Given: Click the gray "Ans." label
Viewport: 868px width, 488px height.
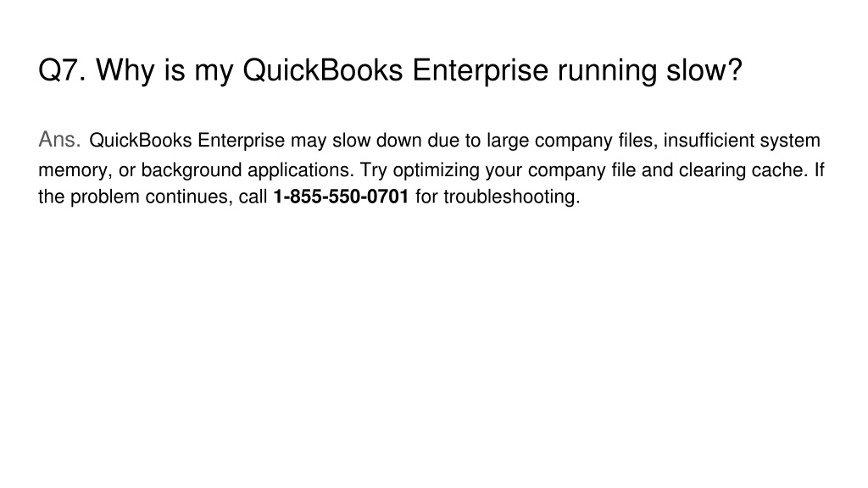Looking at the screenshot, I should click(x=60, y=140).
